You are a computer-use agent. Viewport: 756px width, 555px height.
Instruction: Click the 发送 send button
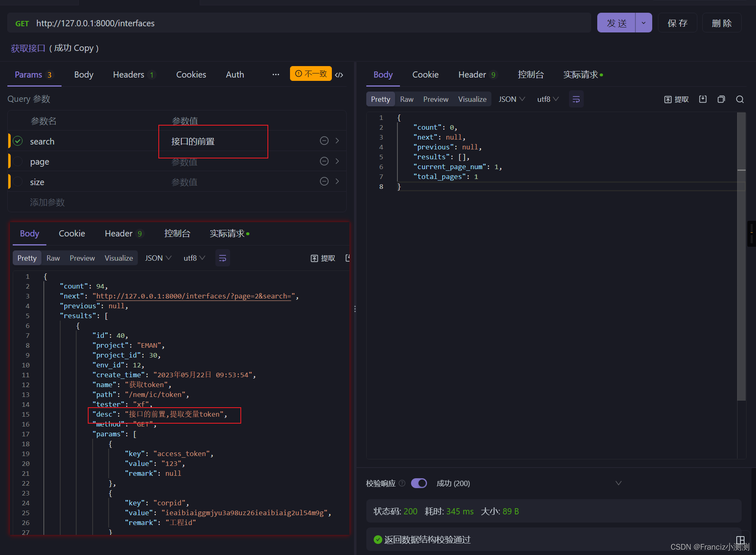pos(616,23)
